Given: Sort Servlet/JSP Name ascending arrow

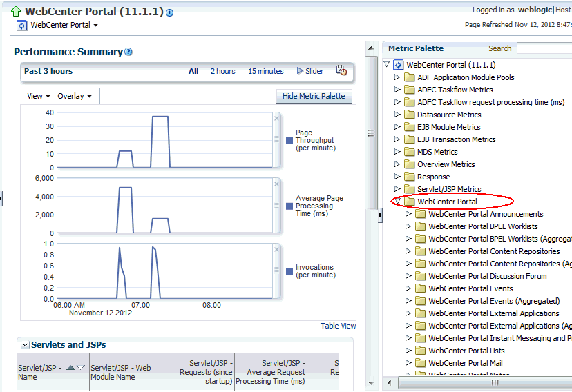Looking at the screenshot, I should pos(71,368).
